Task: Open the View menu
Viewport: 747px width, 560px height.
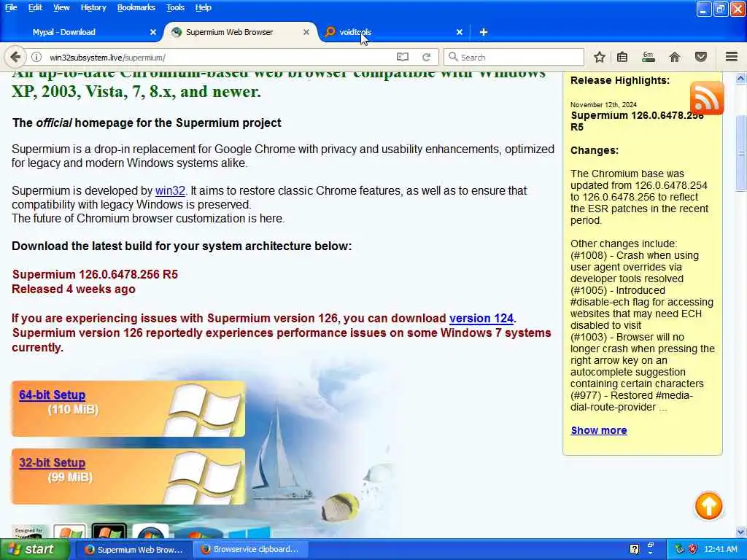Action: 61,7
